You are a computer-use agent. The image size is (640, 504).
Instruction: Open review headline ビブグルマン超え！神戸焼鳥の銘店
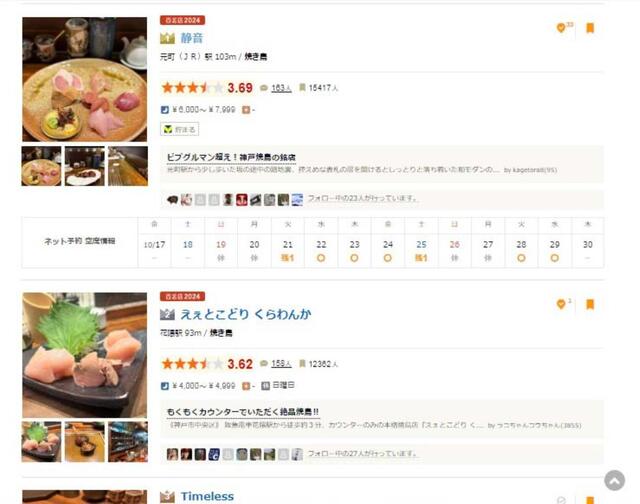(231, 157)
